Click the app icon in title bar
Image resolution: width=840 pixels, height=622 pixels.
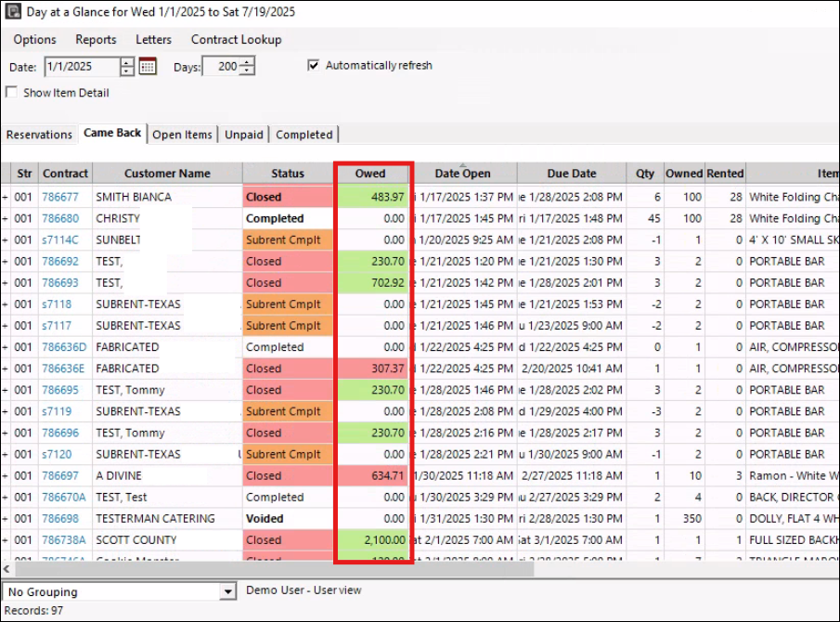click(x=11, y=13)
